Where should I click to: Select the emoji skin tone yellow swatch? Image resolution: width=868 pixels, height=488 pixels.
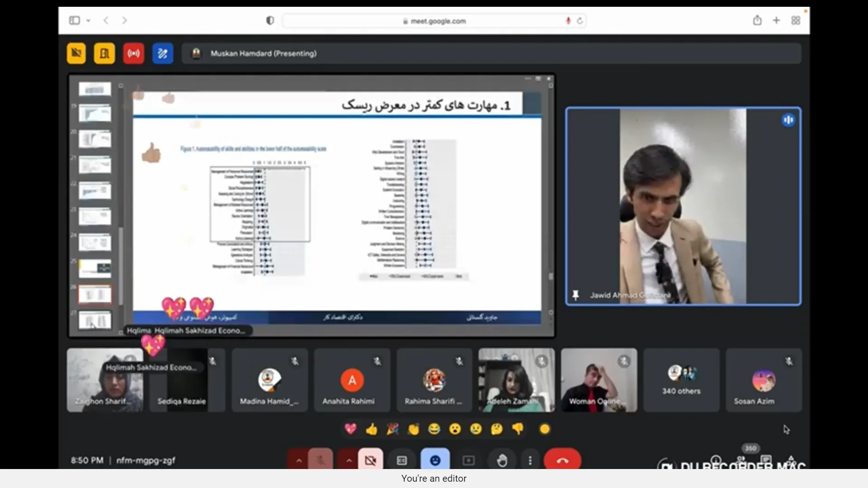[x=545, y=429]
